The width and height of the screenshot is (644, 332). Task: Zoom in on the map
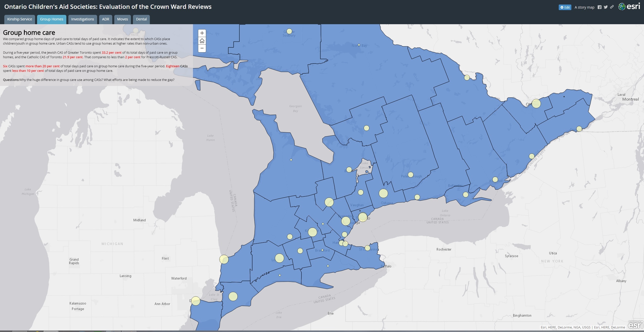click(x=202, y=33)
